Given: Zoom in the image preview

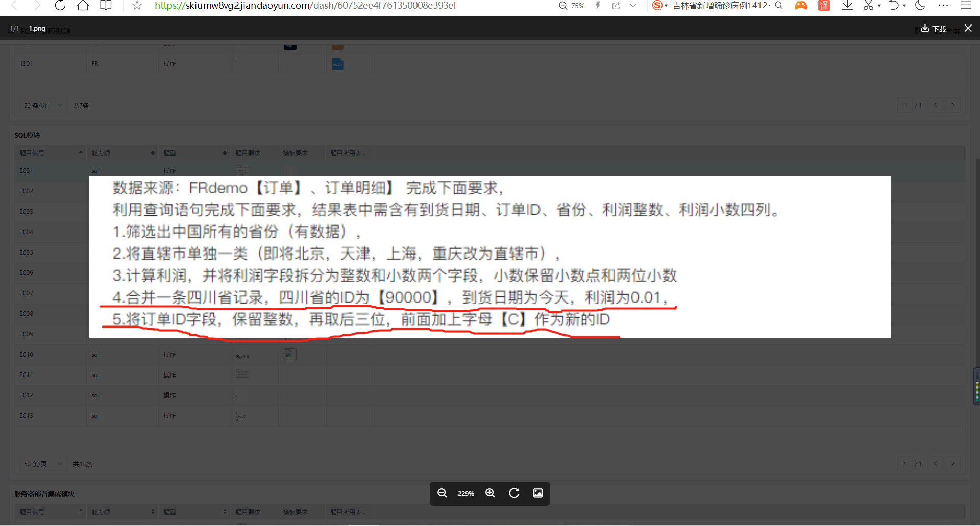Looking at the screenshot, I should pyautogui.click(x=490, y=493).
